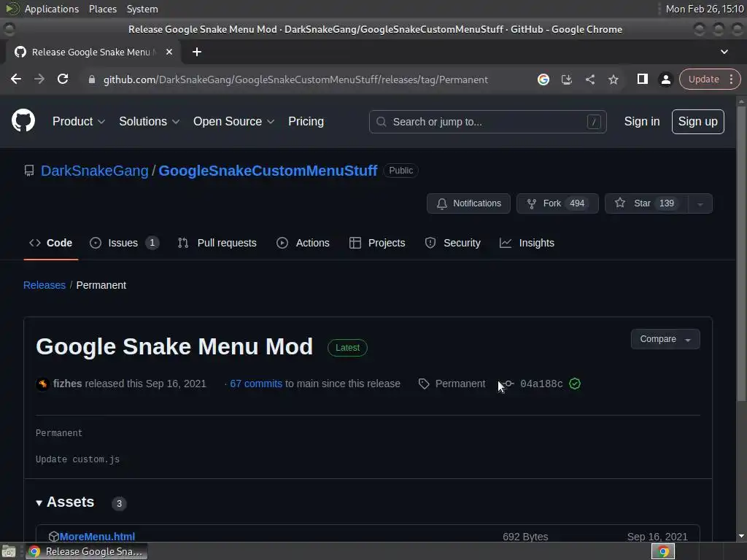Click the show desktop icon in taskbar
This screenshot has width=747, height=560.
pos(9,551)
